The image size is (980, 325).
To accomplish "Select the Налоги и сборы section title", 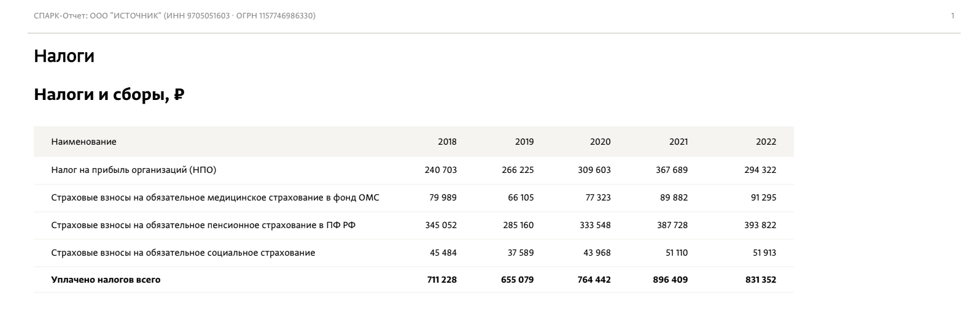I will pyautogui.click(x=109, y=95).
